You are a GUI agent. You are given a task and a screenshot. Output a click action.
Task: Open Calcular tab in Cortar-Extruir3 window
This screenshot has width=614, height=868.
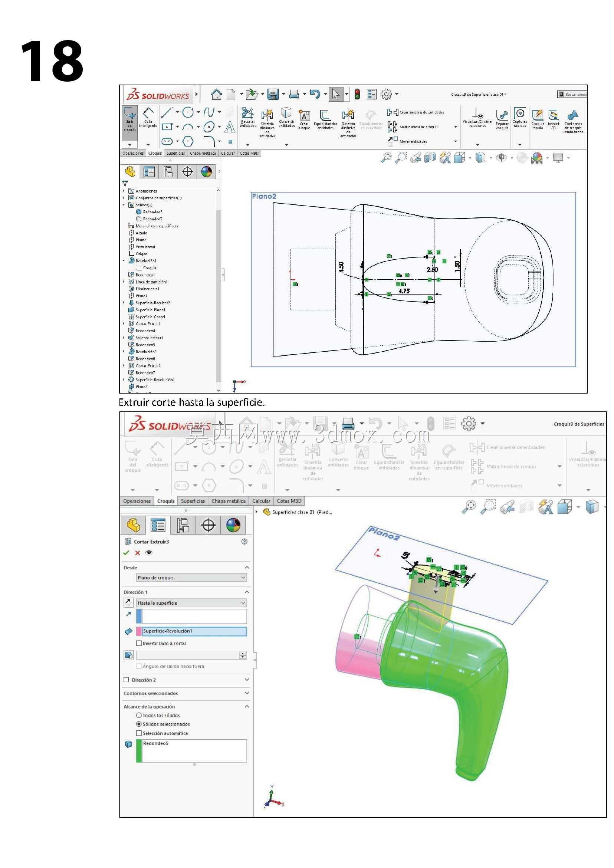[261, 501]
